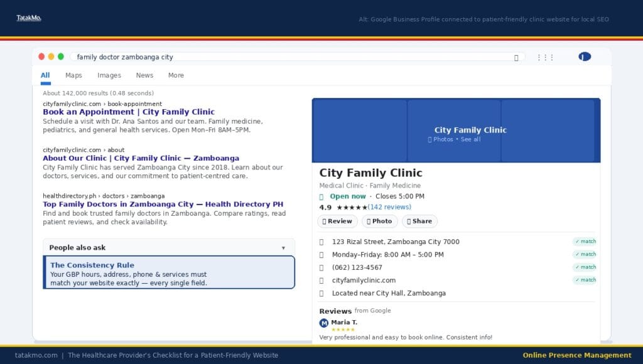
Task: Click Located near City Hall, Zamboanga text
Action: (x=389, y=294)
